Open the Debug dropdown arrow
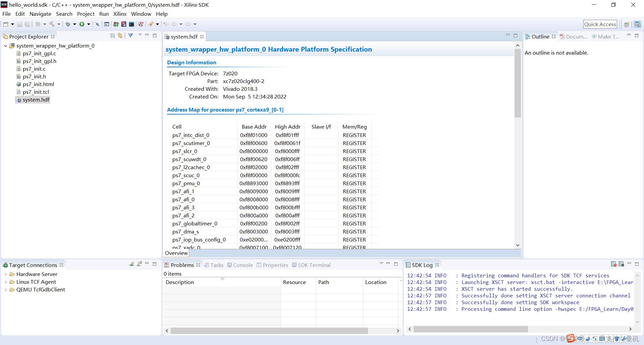Screen dimensions: 644x345 74,24
